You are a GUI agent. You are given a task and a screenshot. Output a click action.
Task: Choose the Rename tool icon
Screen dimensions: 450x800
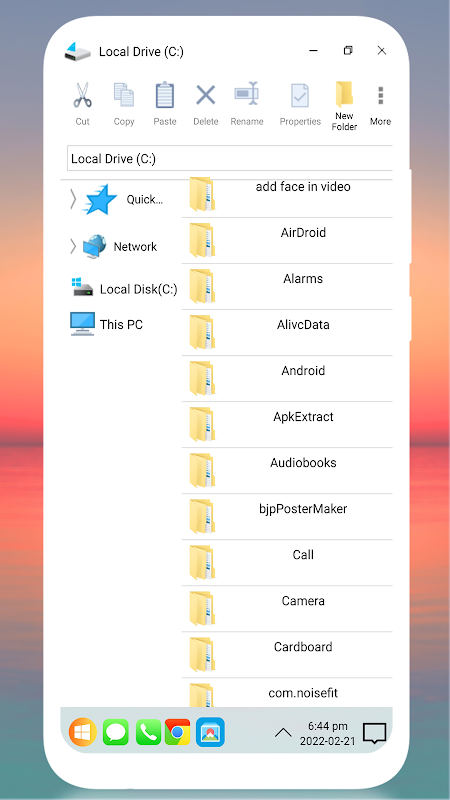pos(247,95)
